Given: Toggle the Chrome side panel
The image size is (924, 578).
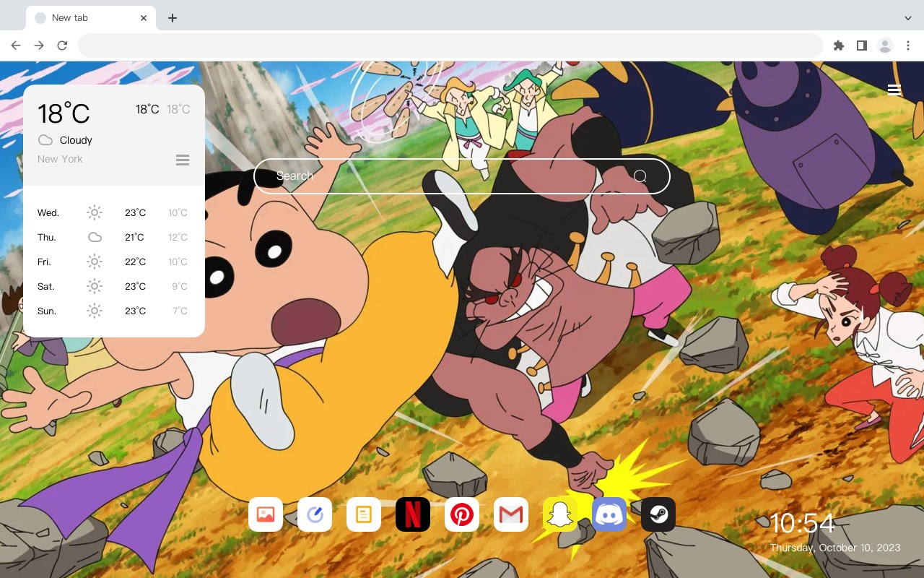Looking at the screenshot, I should tap(861, 46).
